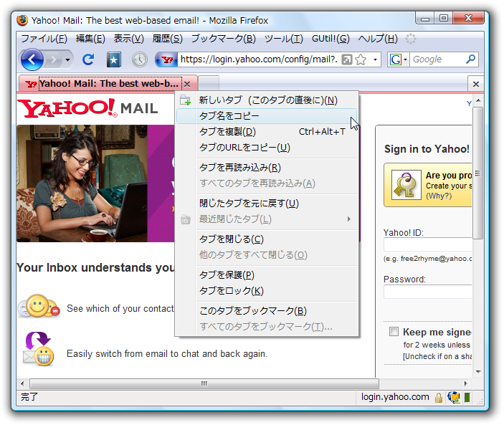Bookmark the page with the address bar star

361,59
